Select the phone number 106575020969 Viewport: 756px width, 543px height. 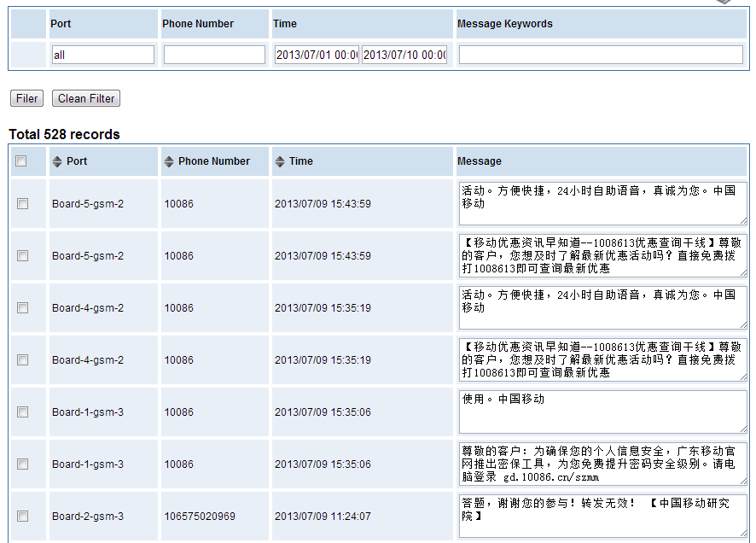[x=200, y=517]
